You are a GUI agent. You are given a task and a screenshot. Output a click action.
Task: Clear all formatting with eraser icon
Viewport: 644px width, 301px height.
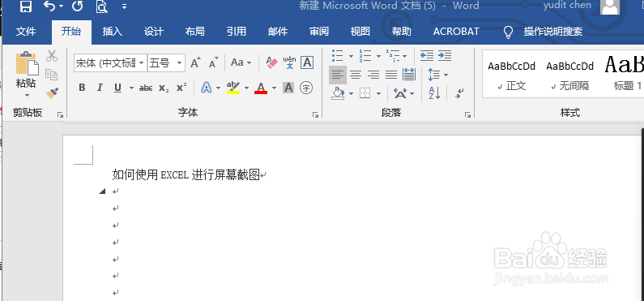click(271, 62)
